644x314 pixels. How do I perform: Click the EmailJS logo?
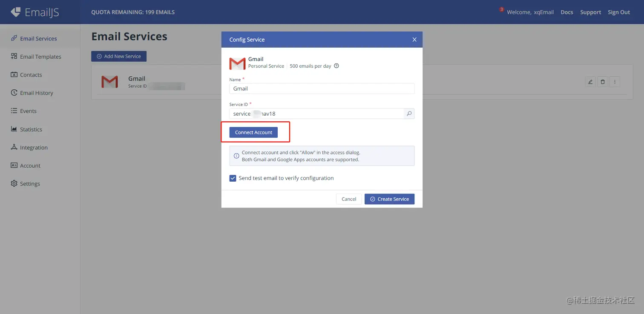tap(35, 12)
